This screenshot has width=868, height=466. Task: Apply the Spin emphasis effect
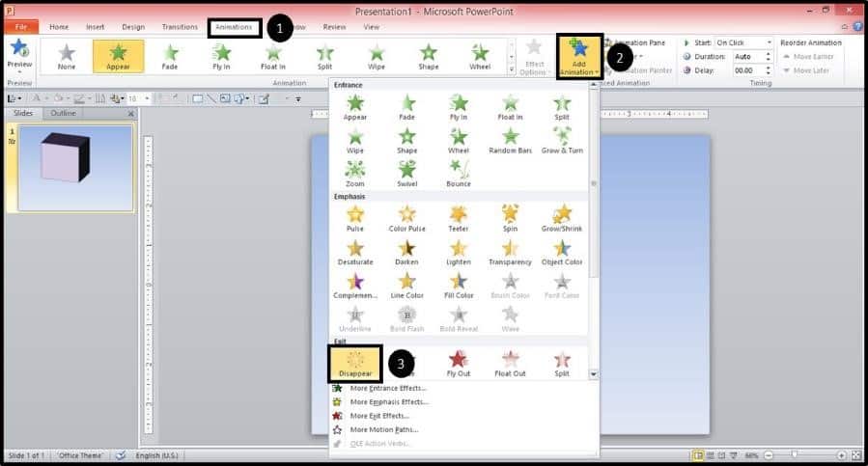[510, 219]
